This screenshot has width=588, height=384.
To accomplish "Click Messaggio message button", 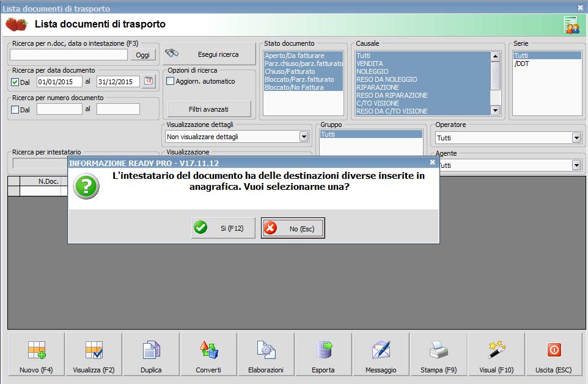I will point(381,355).
